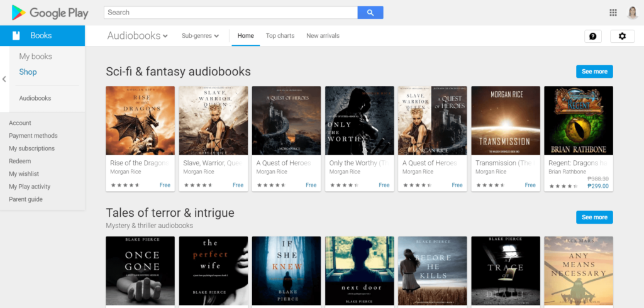Viewport: 644px width, 308px height.
Task: Click Transmission title text
Action: (506, 163)
